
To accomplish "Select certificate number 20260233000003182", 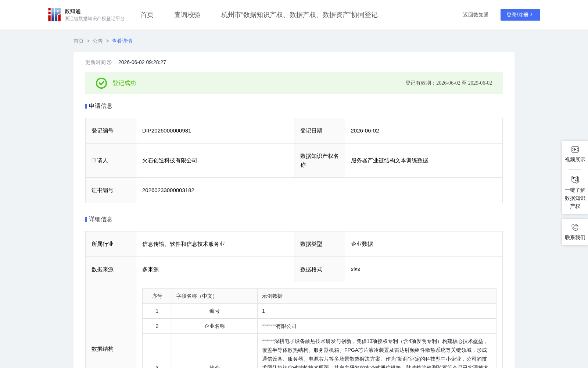I will 168,190.
